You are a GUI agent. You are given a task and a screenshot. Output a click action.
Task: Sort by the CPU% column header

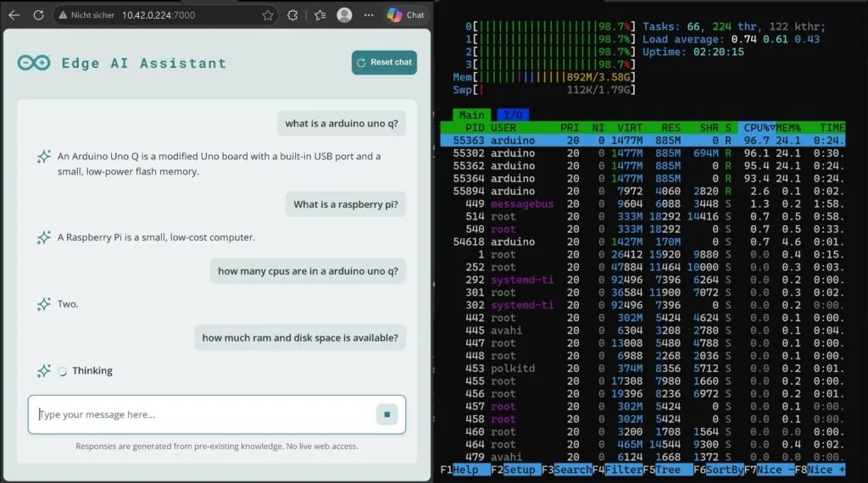[759, 128]
